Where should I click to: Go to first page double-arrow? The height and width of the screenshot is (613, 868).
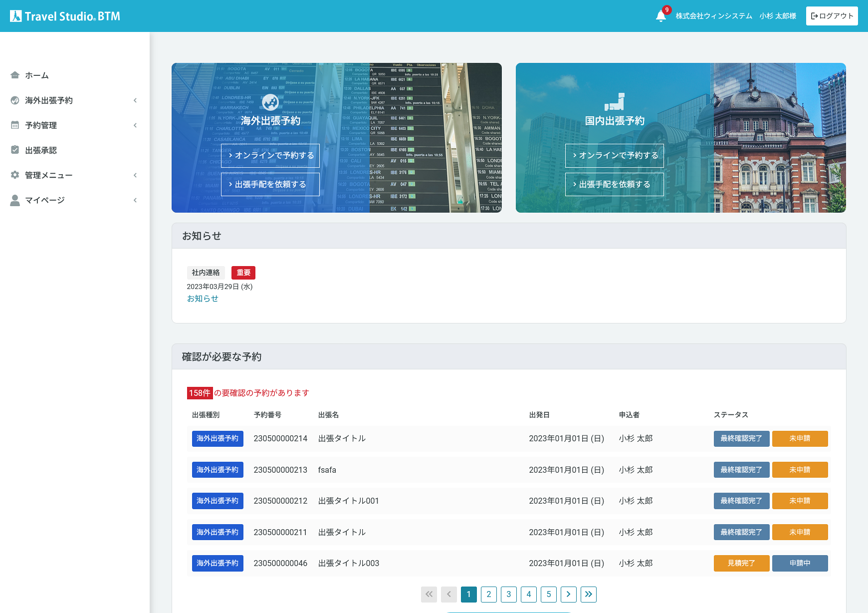pos(429,594)
